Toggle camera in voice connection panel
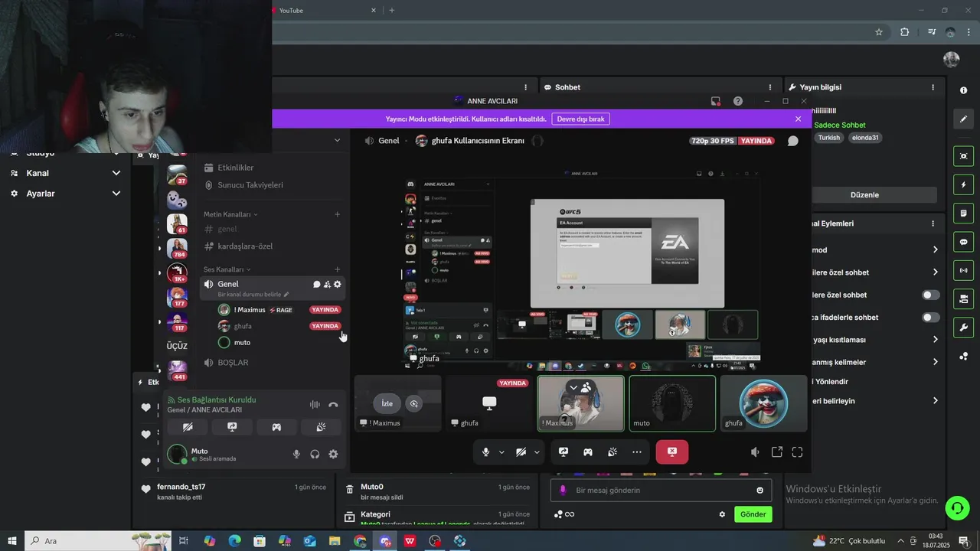 (x=188, y=427)
